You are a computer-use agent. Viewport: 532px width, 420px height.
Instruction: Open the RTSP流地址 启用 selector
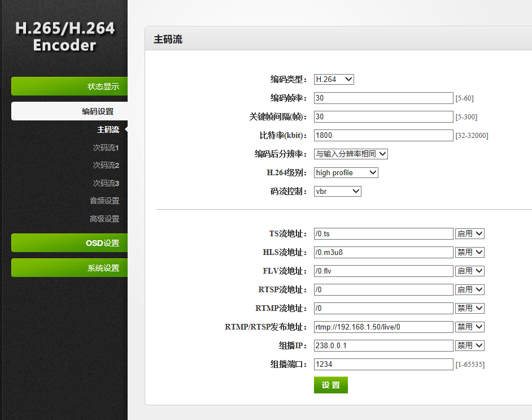(470, 289)
